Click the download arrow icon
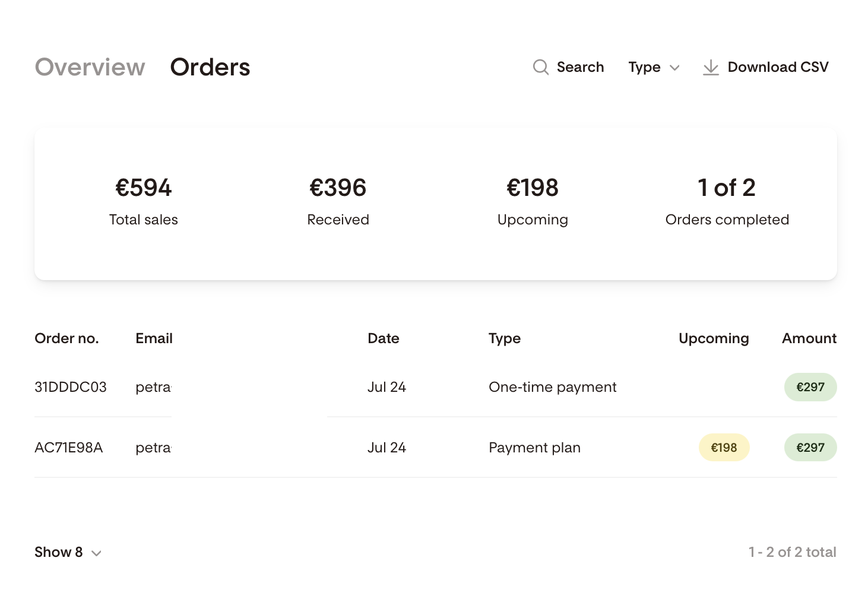Screen dimensions: 868x602 711,68
